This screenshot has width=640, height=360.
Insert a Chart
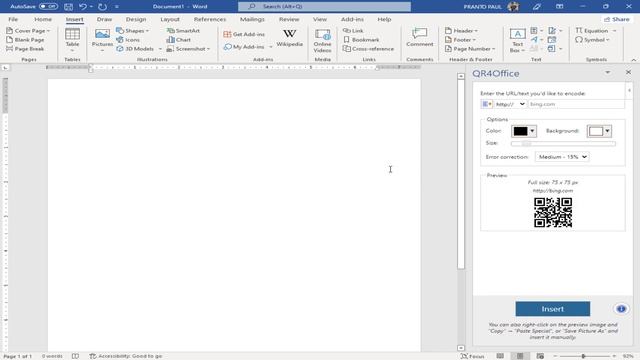[x=179, y=40]
